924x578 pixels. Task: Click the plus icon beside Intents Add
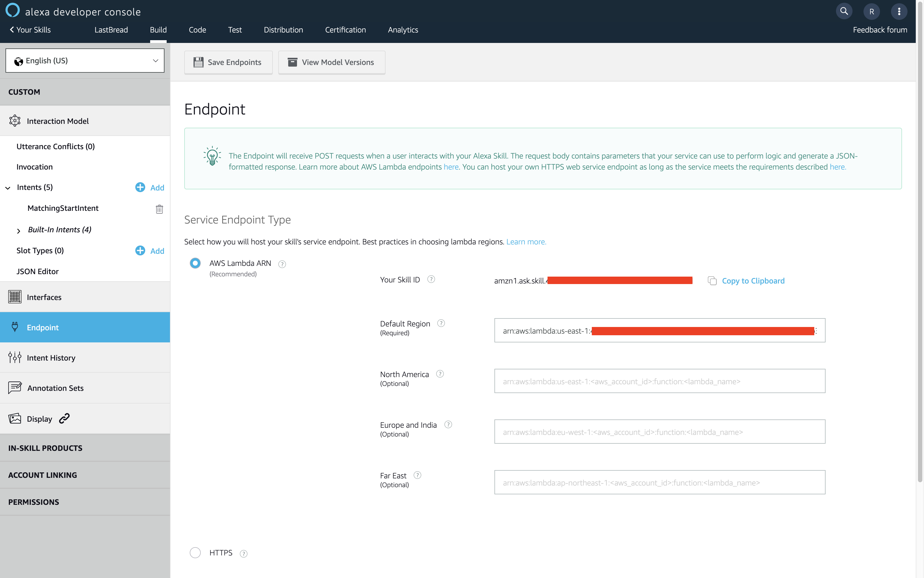(x=140, y=187)
